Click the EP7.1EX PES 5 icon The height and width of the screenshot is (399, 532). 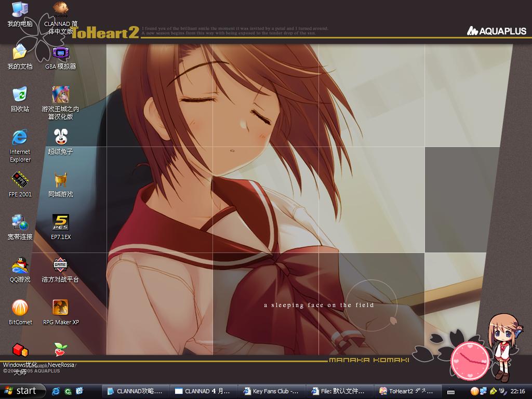(61, 228)
